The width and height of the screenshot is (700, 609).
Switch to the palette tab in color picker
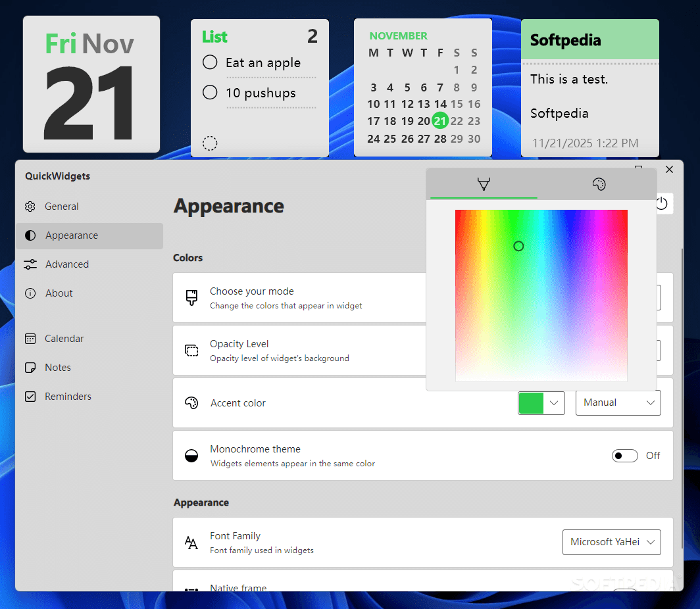click(599, 184)
